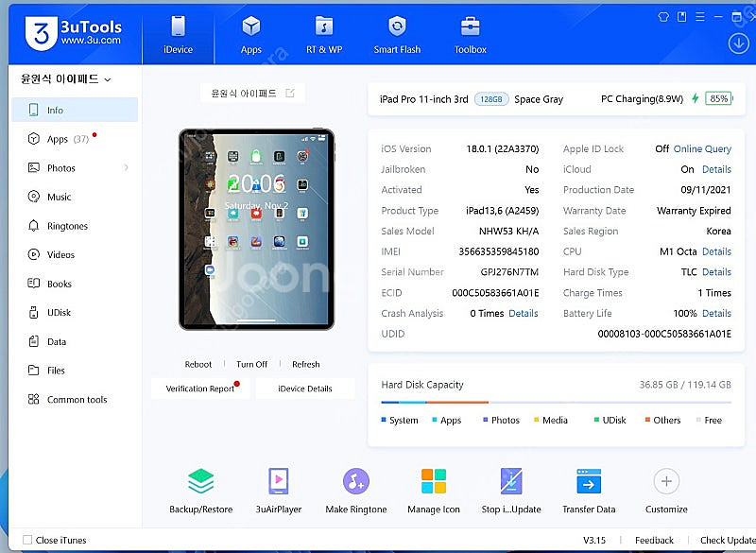Click the skin (shirt) icon in the title bar

(x=663, y=17)
